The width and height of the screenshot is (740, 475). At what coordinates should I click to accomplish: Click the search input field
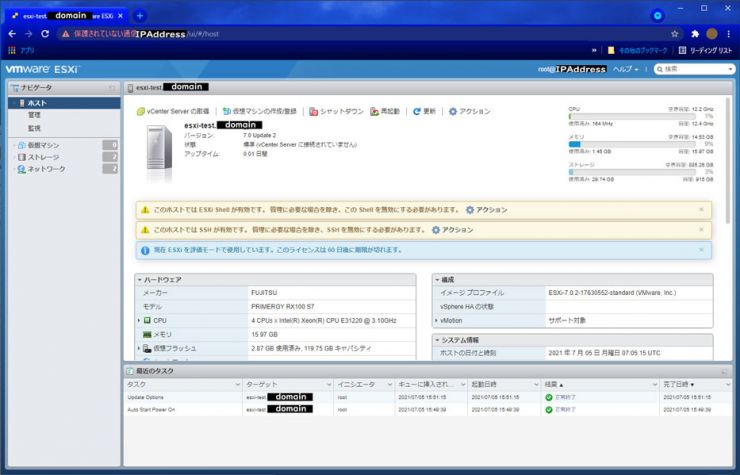click(694, 69)
